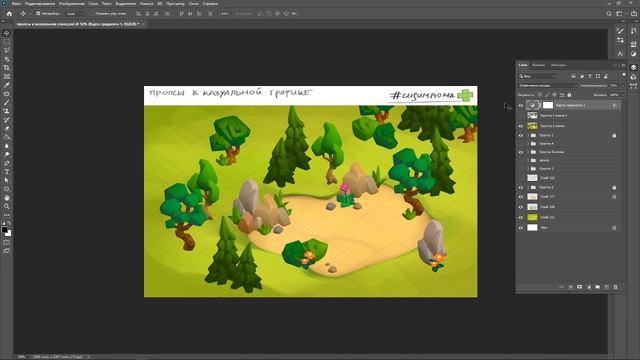Hide the Группа 1 копия layer
This screenshot has height=360, width=640.
[x=521, y=126]
